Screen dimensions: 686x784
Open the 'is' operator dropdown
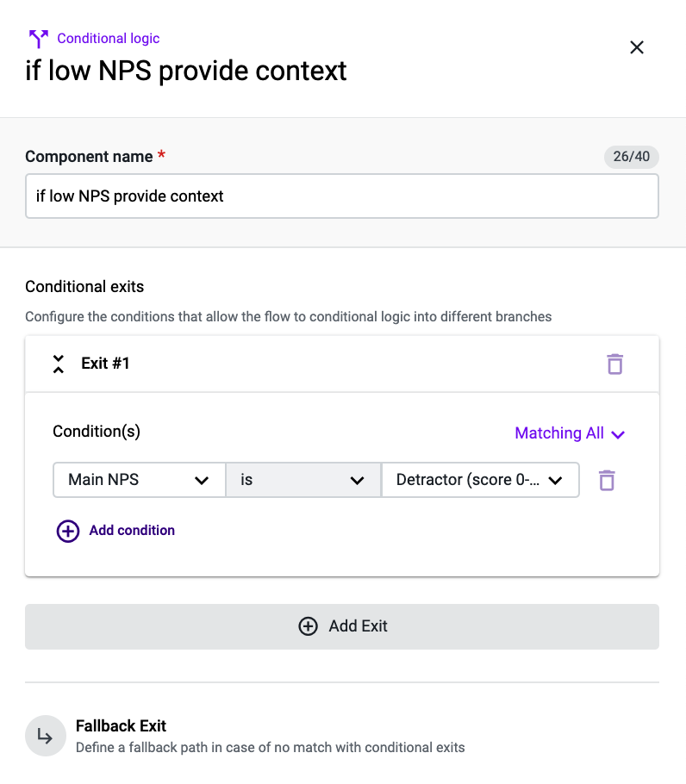point(303,480)
